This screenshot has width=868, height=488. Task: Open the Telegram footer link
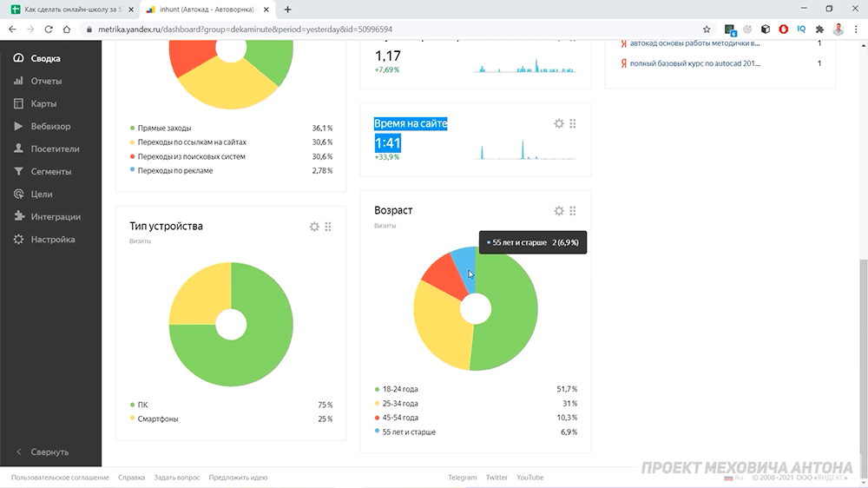[x=463, y=478]
